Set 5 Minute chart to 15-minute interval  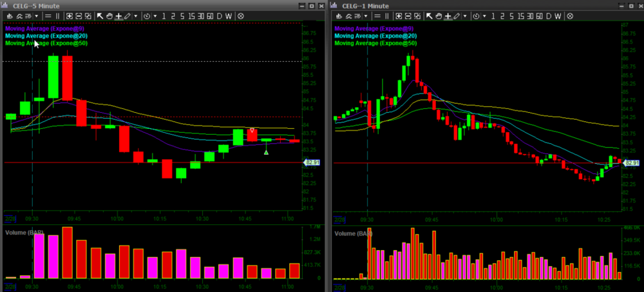tap(192, 15)
